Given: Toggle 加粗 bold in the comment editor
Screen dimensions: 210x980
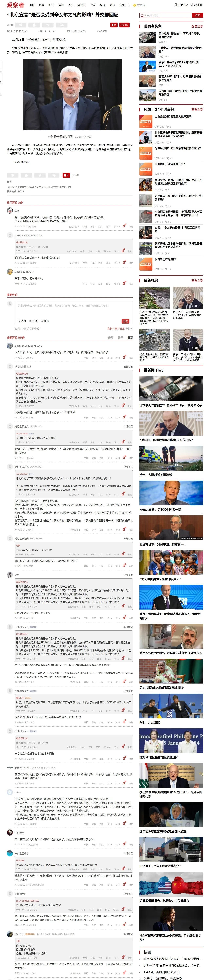Looking at the screenshot, I should click(34, 321).
